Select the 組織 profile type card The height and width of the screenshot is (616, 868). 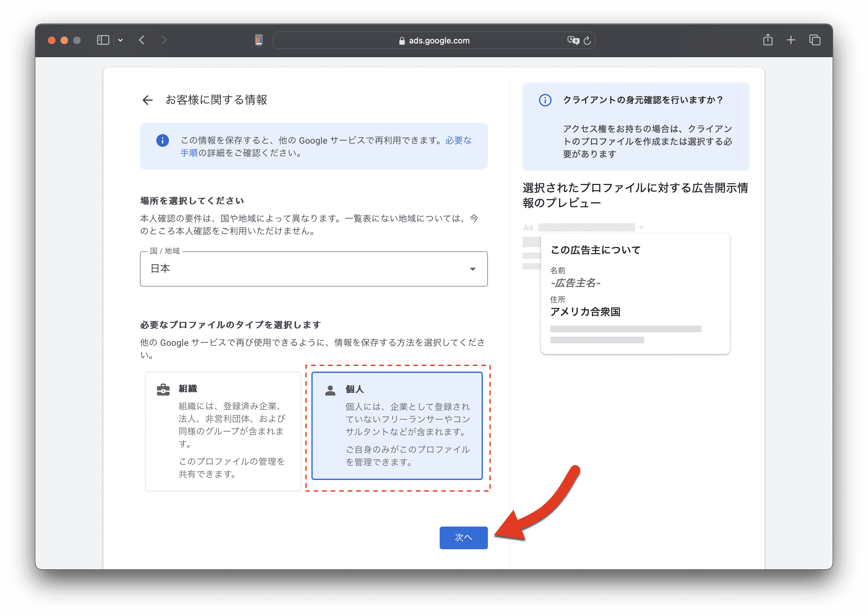point(223,431)
